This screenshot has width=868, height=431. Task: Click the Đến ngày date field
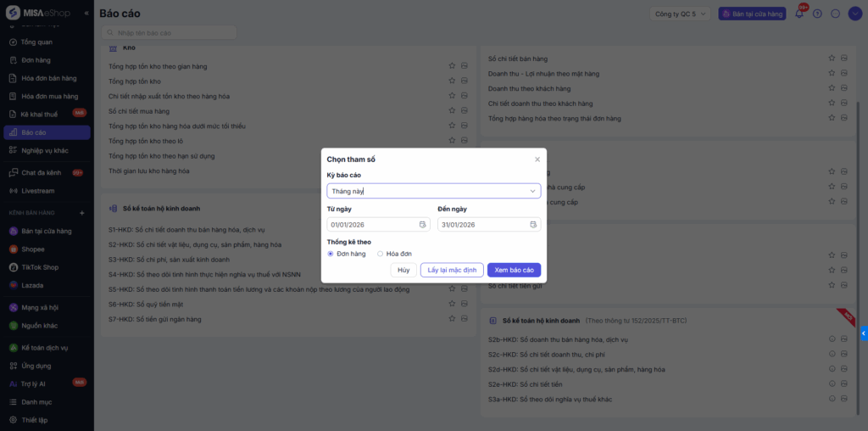tap(489, 224)
